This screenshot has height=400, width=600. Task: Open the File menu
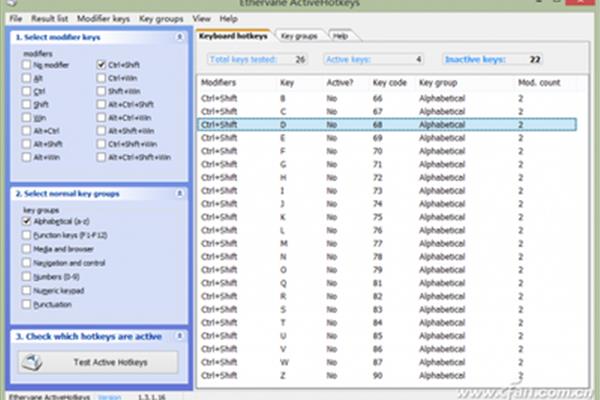click(16, 18)
